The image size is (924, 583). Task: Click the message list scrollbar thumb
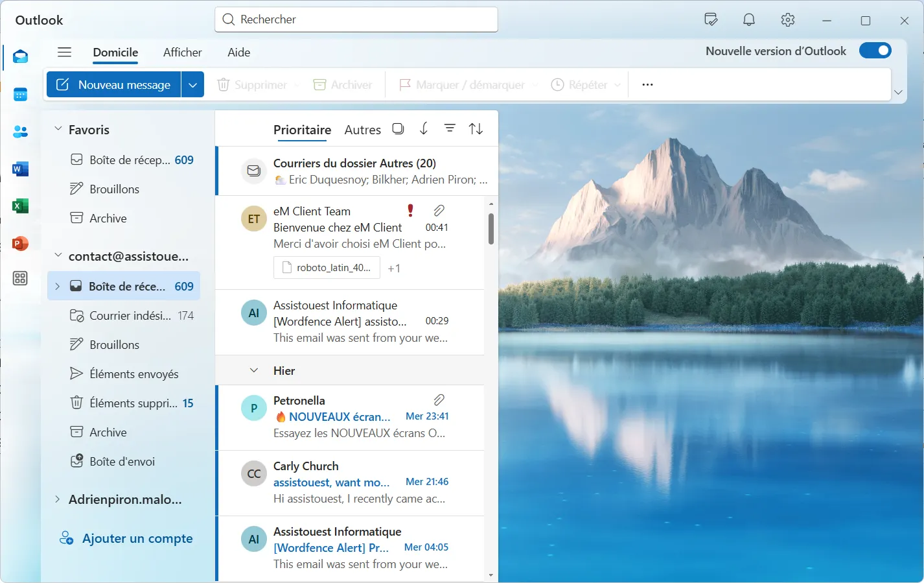coord(491,228)
